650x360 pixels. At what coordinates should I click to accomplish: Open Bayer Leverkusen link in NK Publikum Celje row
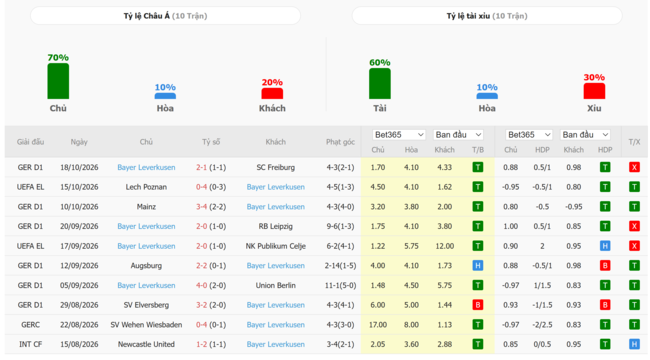tap(146, 246)
